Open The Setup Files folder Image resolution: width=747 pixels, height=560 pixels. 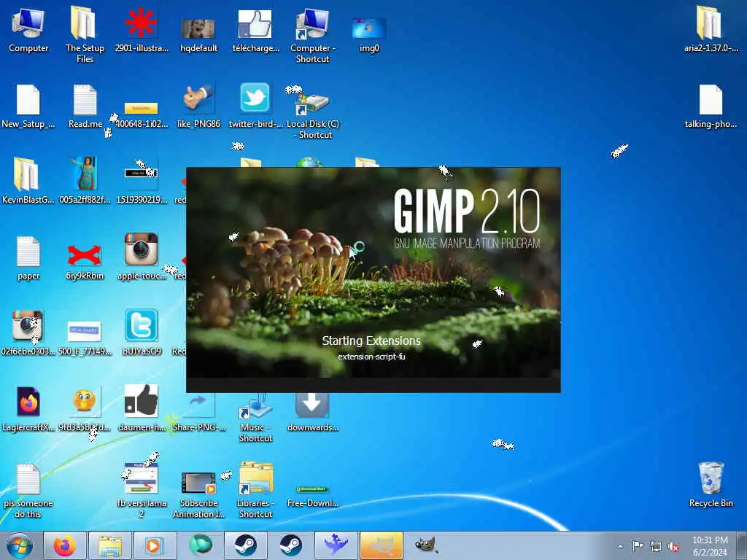click(x=85, y=34)
